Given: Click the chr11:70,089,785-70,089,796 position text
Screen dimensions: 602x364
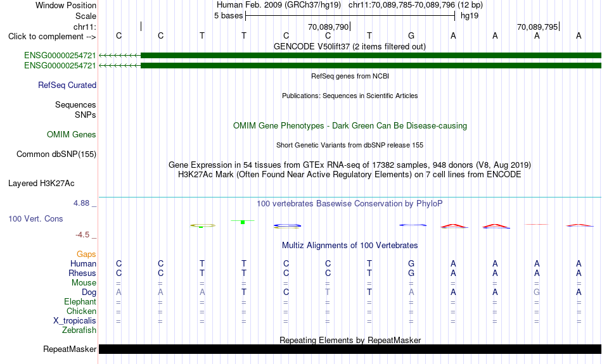Looking at the screenshot, I should click(416, 5).
